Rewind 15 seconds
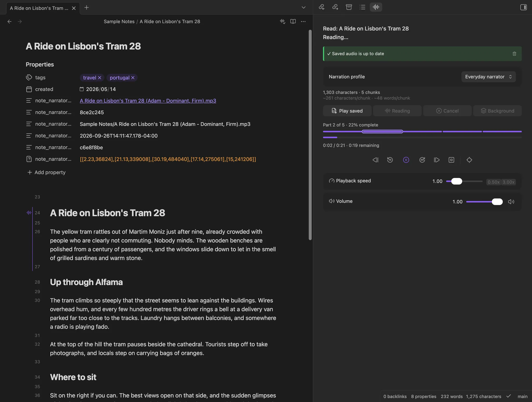Image resolution: width=532 pixels, height=402 pixels. coord(390,160)
